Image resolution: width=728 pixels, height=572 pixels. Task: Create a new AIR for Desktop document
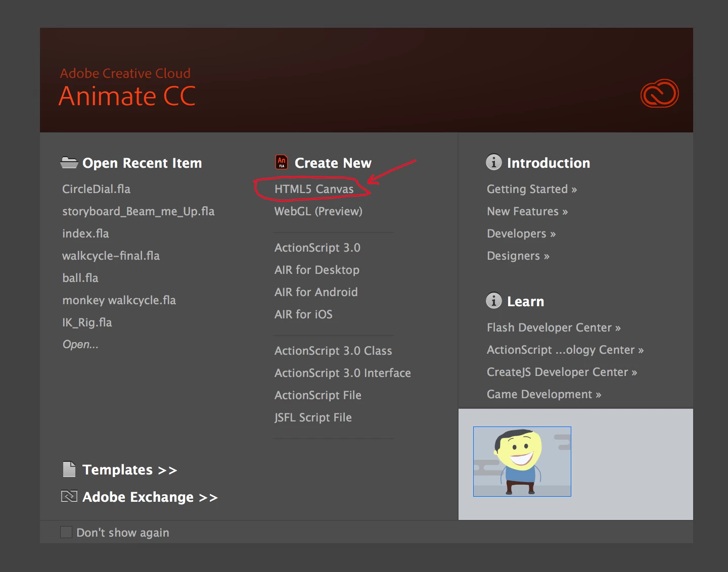tap(317, 270)
